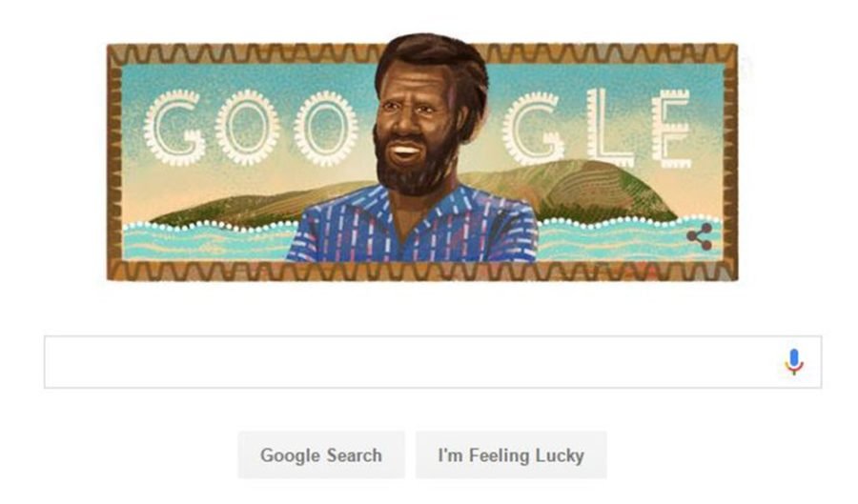Click the letter L in the doodle

(610, 128)
